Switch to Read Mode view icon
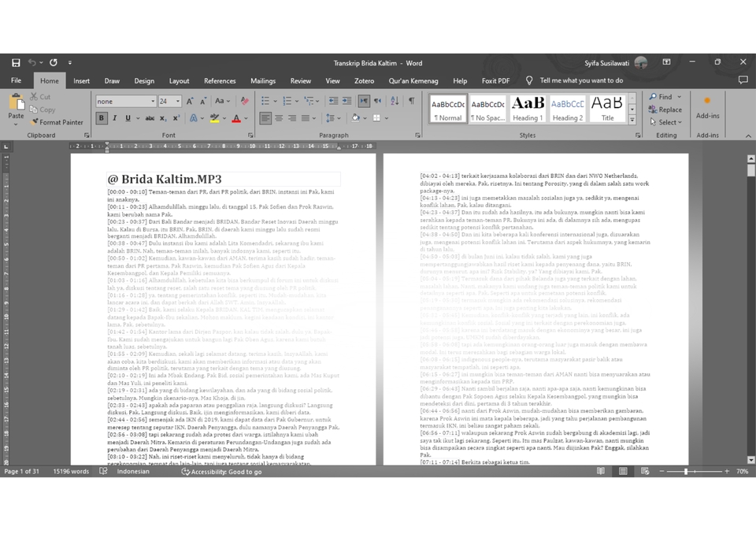The width and height of the screenshot is (756, 534). point(600,471)
